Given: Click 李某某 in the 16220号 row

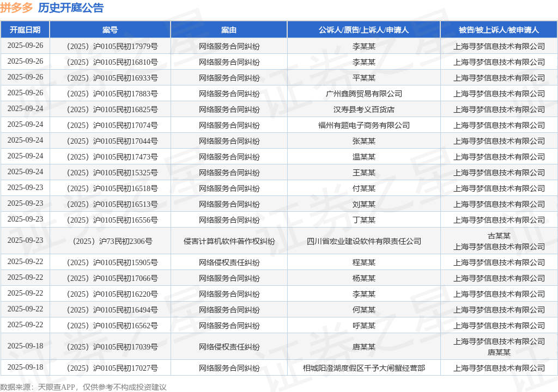Looking at the screenshot, I should pos(363,294).
